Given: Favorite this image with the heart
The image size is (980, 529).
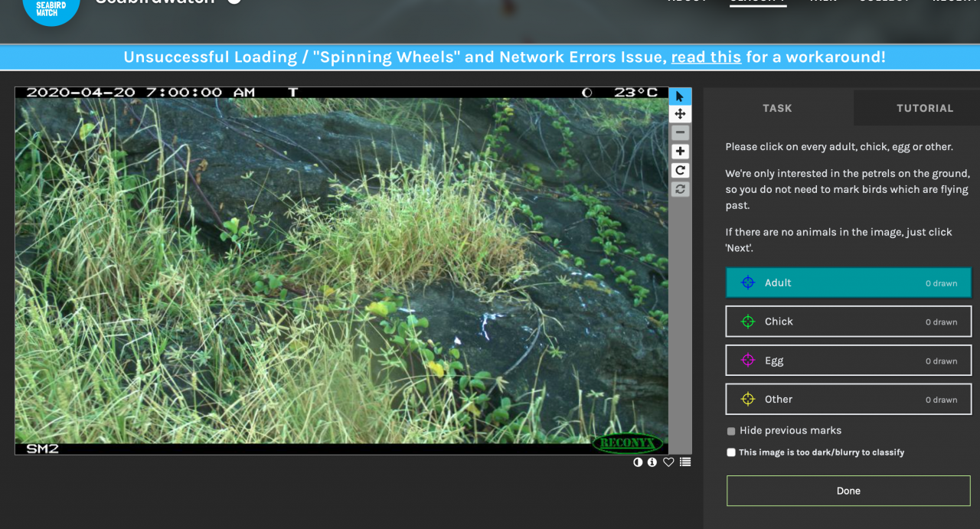Looking at the screenshot, I should click(668, 462).
